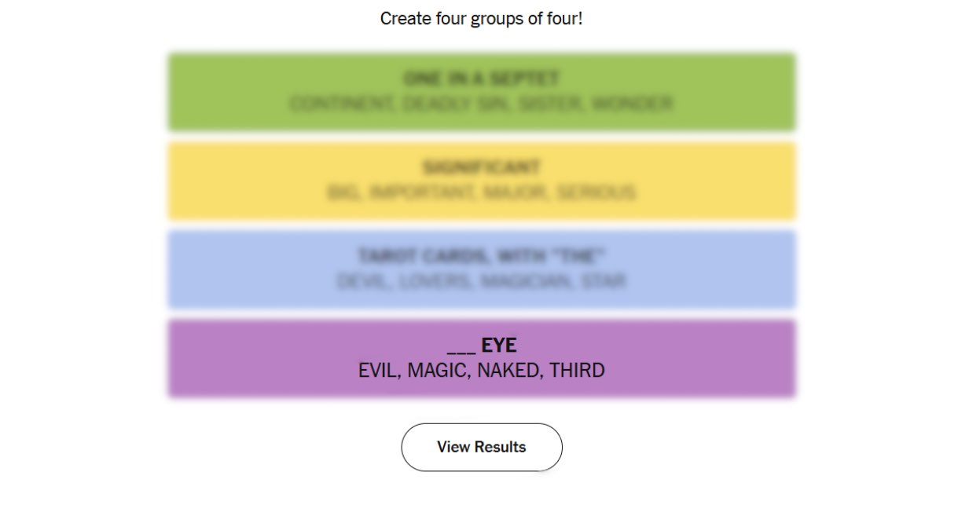Click the word DEVIL in the blue group
This screenshot has width=980, height=516.
pos(363,281)
